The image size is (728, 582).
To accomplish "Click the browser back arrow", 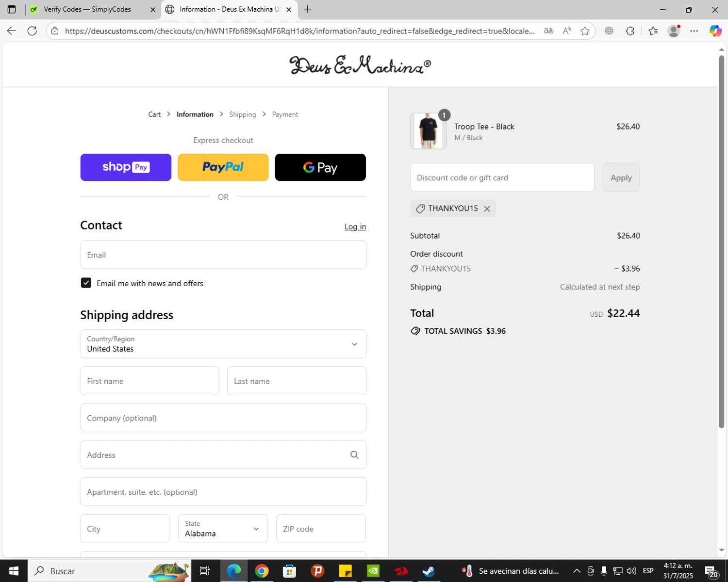I will pos(12,31).
